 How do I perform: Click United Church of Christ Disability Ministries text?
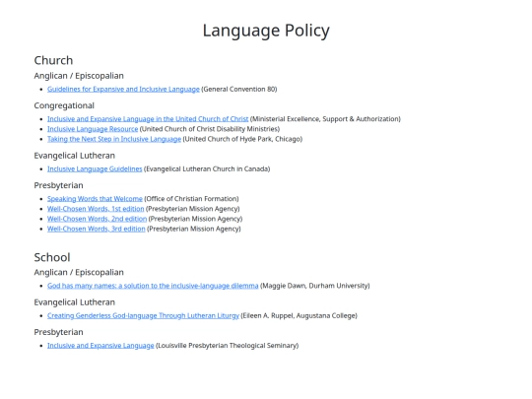coord(210,129)
